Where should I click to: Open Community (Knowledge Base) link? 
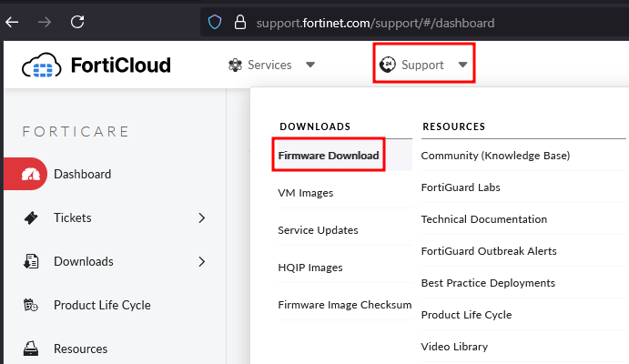pos(495,156)
